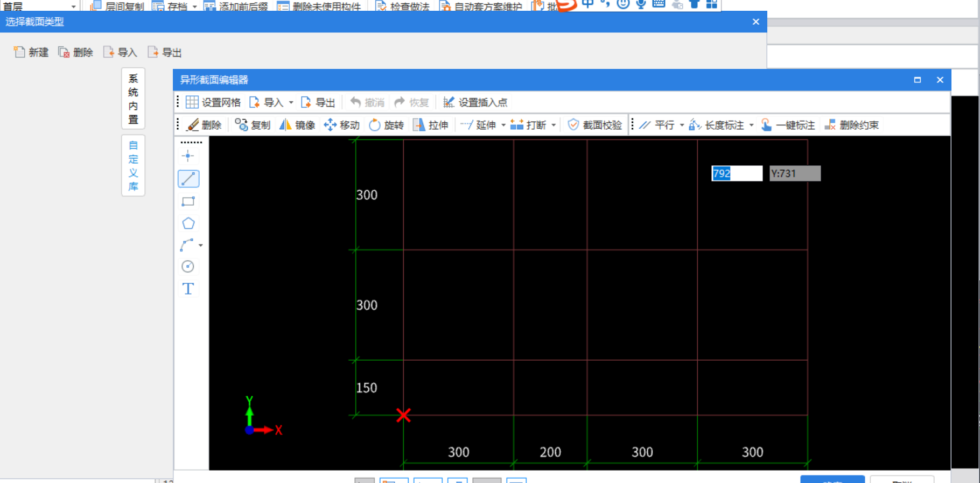Click 层间复制 in the main toolbar

pos(117,6)
